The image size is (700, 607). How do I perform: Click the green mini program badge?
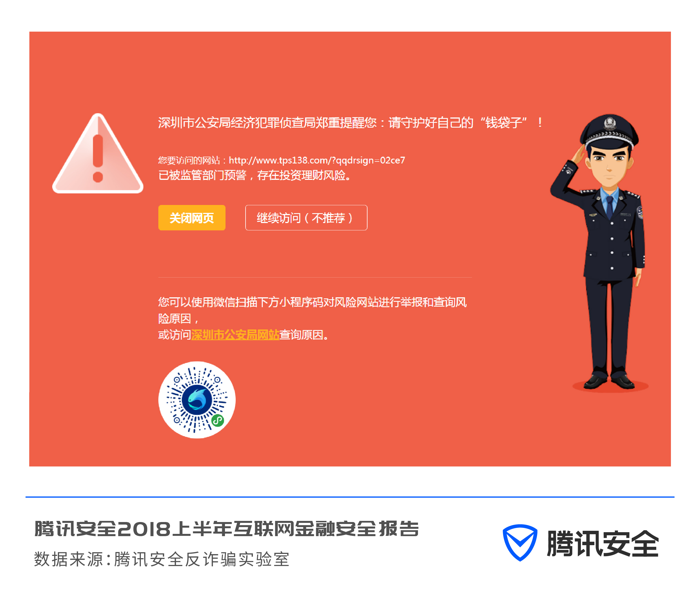[x=218, y=420]
